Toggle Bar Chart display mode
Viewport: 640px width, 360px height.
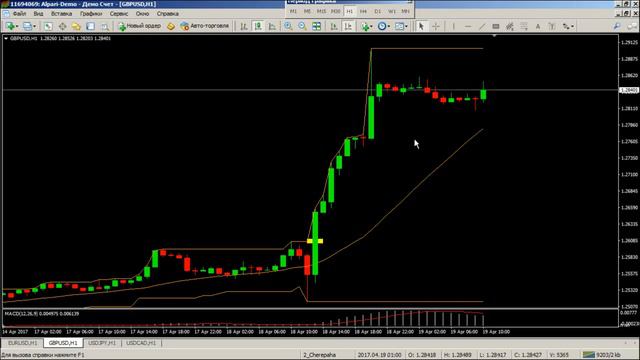(x=244, y=26)
